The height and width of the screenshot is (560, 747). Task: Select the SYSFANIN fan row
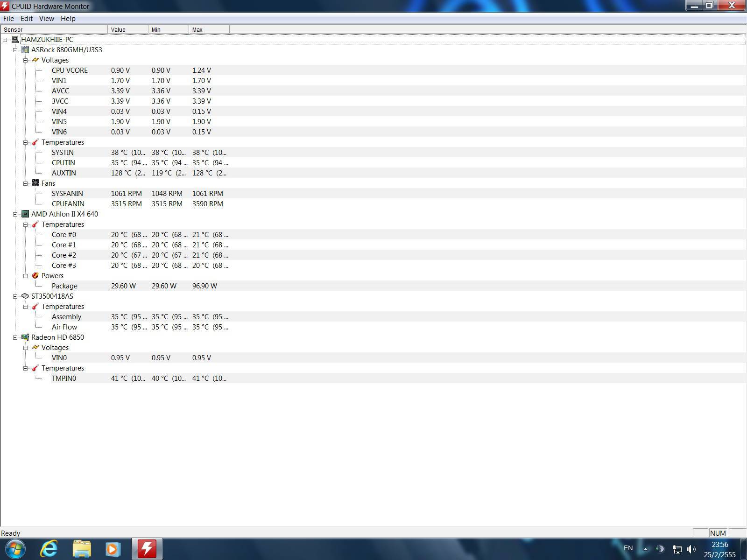tap(373, 194)
